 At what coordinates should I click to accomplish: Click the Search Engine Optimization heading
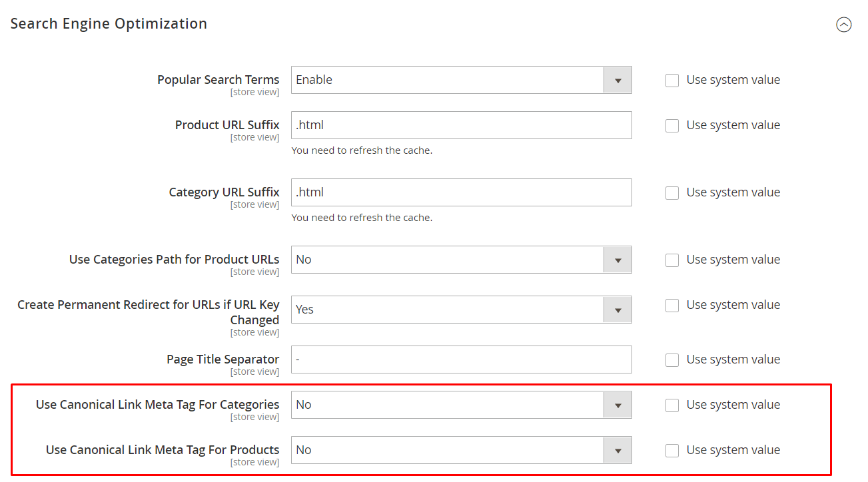[x=109, y=23]
